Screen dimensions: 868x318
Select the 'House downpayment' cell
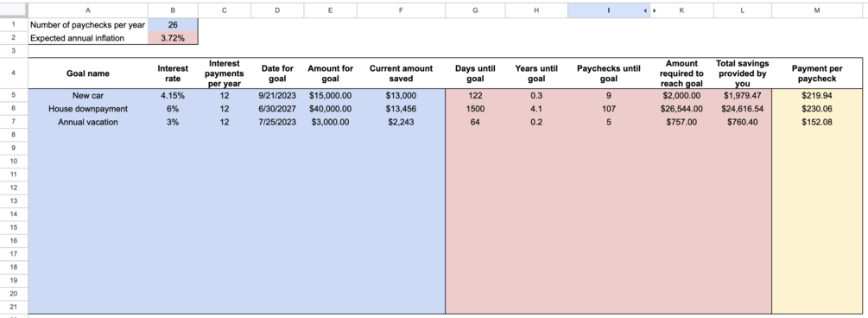coord(88,109)
